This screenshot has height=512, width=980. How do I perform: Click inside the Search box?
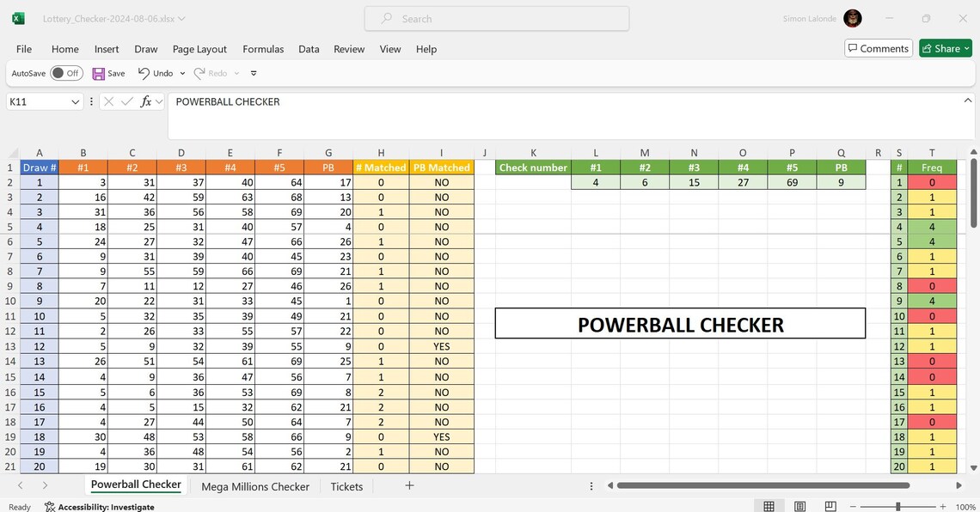[x=496, y=18]
